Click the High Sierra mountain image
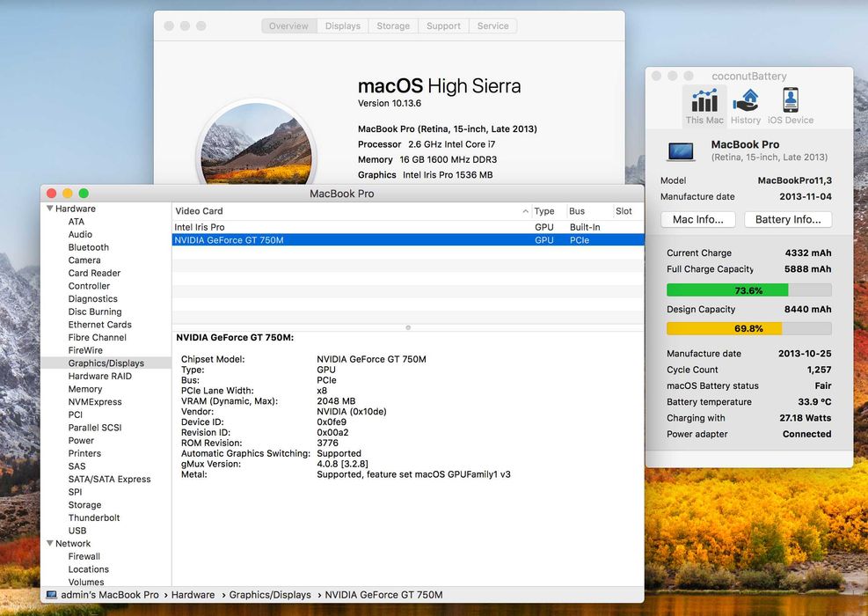Image resolution: width=868 pixels, height=616 pixels. pos(256,143)
